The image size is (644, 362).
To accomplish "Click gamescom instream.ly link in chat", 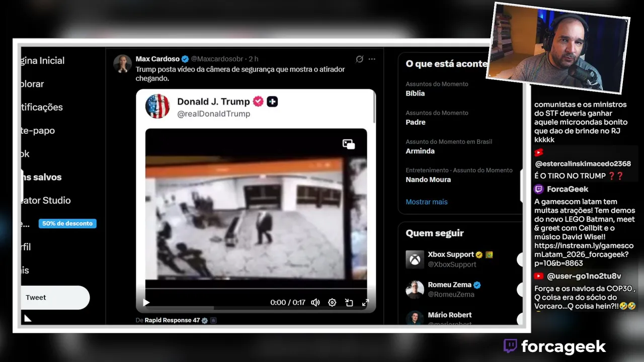I will [584, 254].
